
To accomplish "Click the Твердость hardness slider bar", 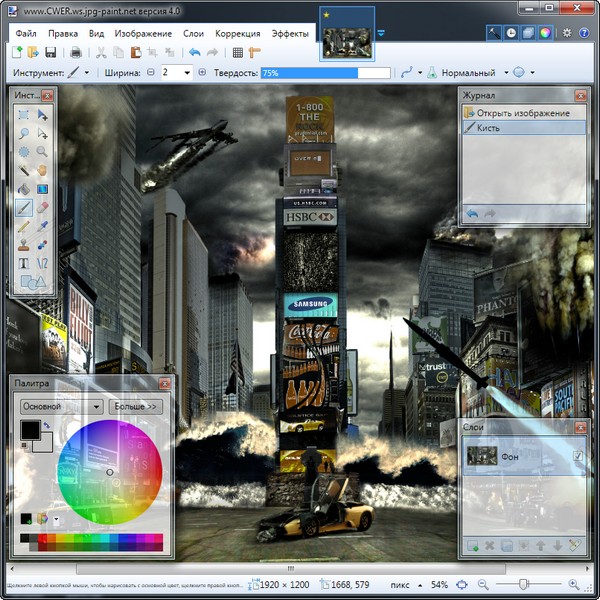I will [325, 73].
